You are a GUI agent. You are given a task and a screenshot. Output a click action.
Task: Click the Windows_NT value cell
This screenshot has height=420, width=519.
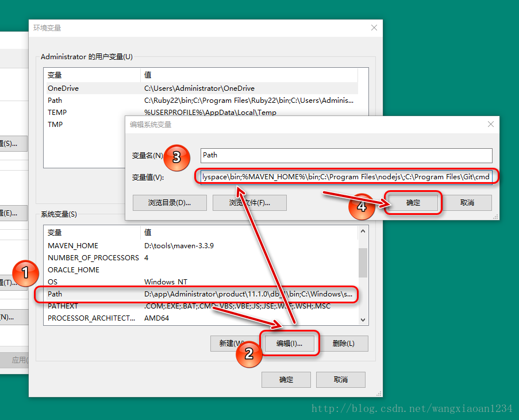pos(166,282)
